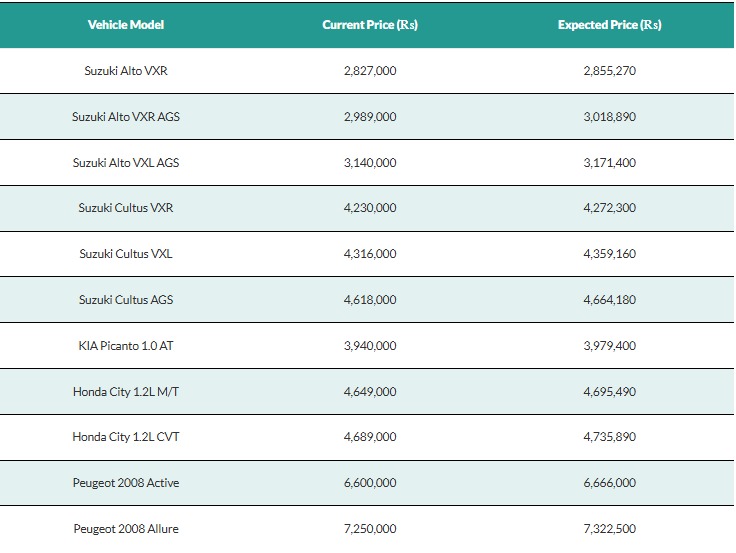The height and width of the screenshot is (553, 736).
Task: Click the Peugeot 2008 Allure model name
Action: click(126, 529)
